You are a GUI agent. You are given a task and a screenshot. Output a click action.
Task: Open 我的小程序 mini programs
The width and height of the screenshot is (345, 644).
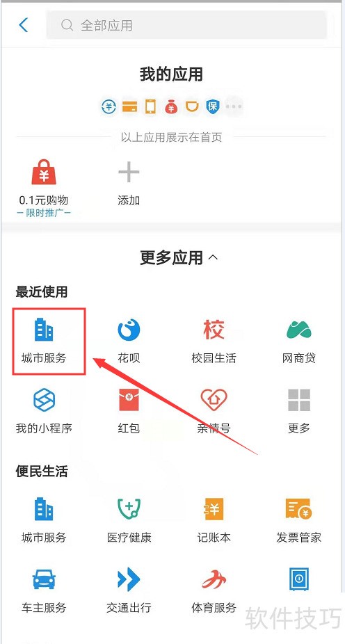click(44, 411)
